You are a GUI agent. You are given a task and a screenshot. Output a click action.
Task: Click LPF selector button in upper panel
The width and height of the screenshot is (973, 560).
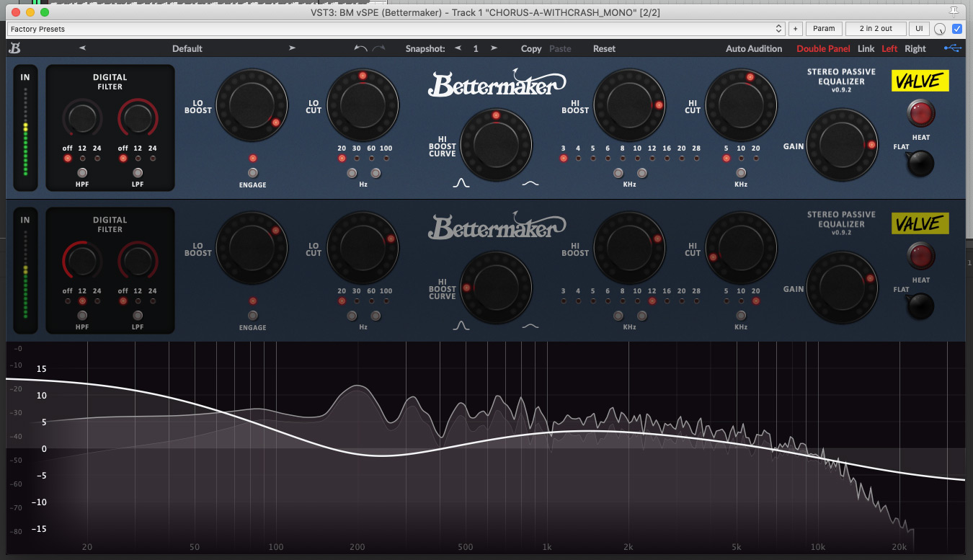138,173
